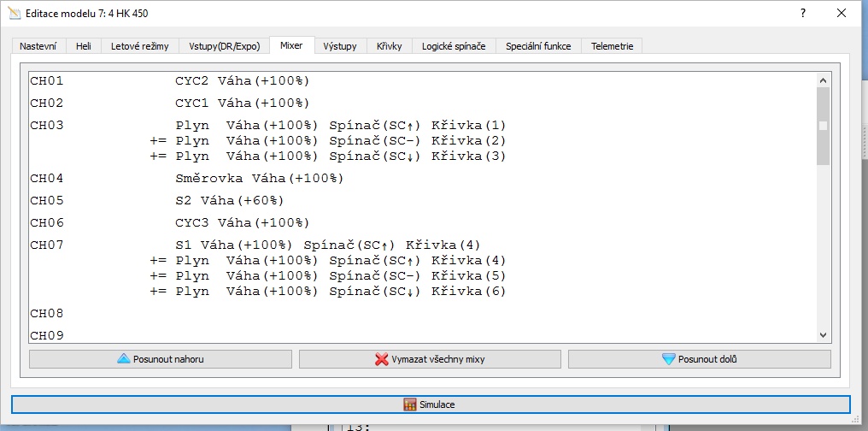Show the Telemetrie tab
Image resolution: width=868 pixels, height=431 pixels.
[x=613, y=46]
